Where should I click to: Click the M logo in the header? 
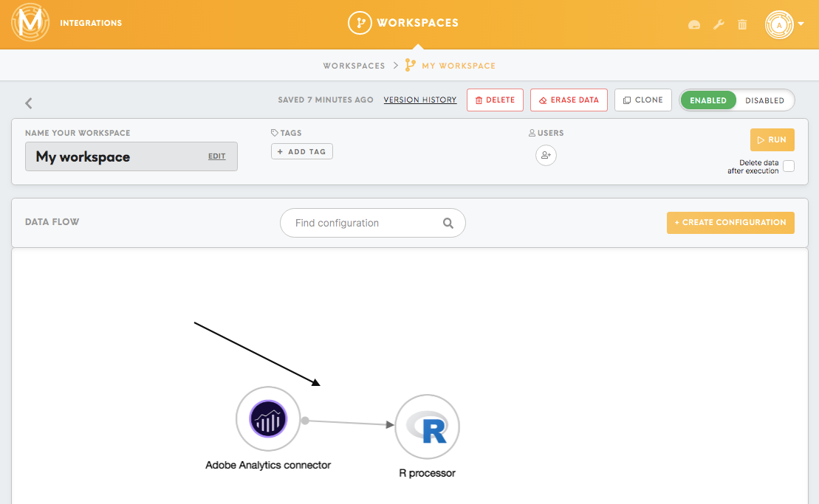click(30, 22)
